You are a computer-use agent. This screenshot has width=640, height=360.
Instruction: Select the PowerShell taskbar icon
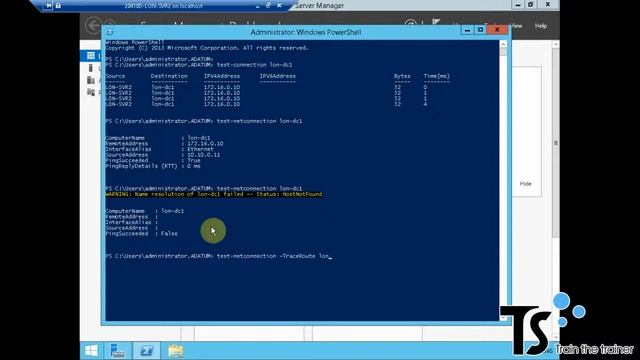[147, 350]
